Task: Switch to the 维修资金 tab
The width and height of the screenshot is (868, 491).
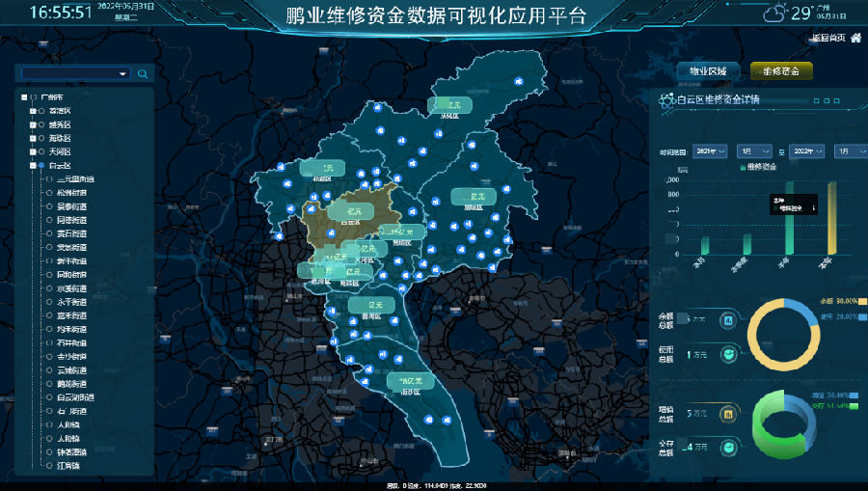Action: [781, 71]
